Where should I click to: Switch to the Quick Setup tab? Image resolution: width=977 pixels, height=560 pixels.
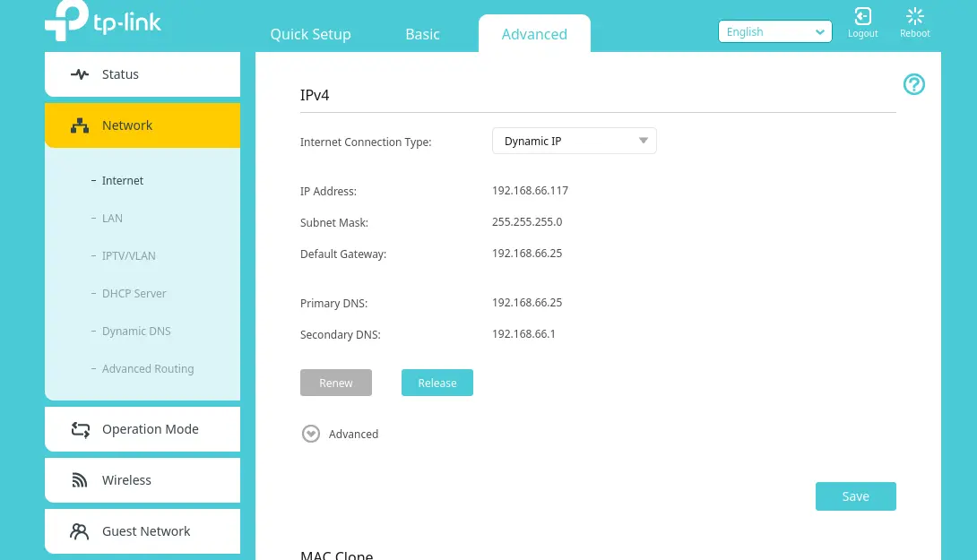pyautogui.click(x=310, y=34)
